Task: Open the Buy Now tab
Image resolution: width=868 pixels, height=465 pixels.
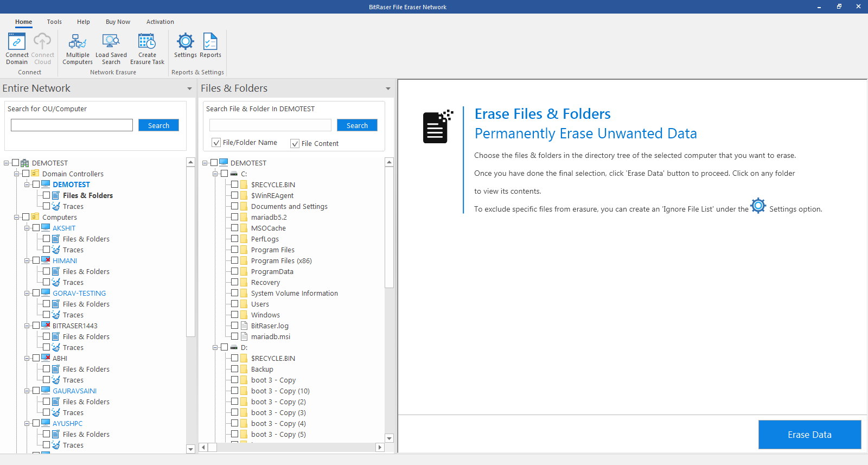Action: (118, 22)
